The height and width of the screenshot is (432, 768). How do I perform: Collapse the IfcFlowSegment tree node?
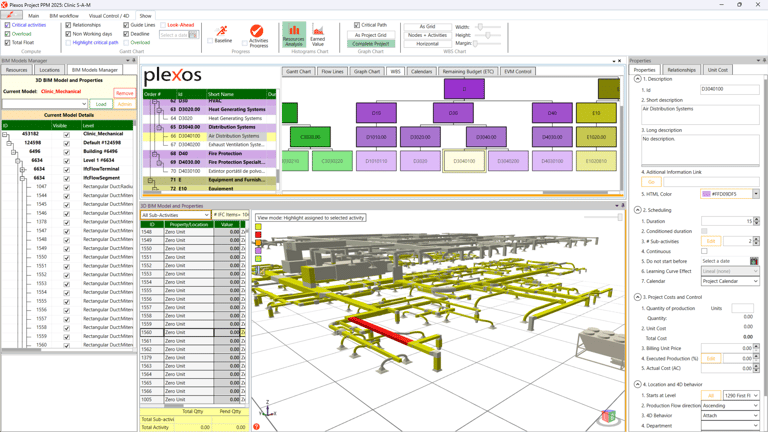click(x=23, y=178)
